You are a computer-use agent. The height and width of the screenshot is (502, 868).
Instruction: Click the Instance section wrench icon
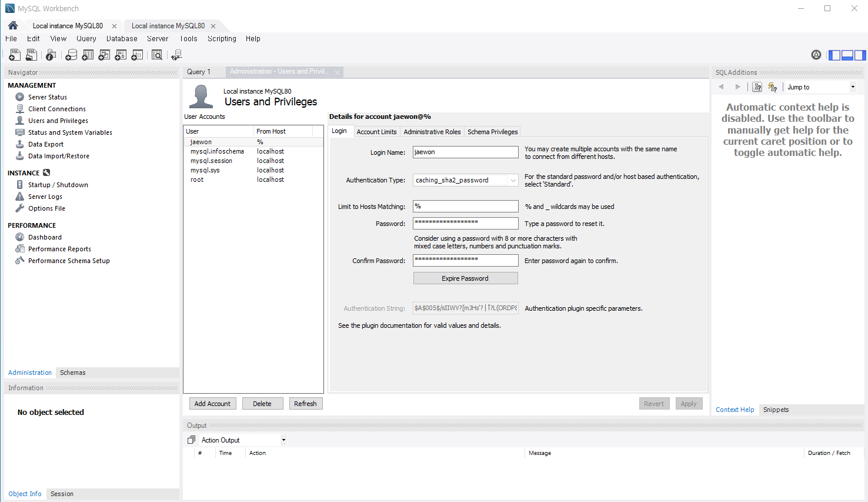[x=46, y=173]
